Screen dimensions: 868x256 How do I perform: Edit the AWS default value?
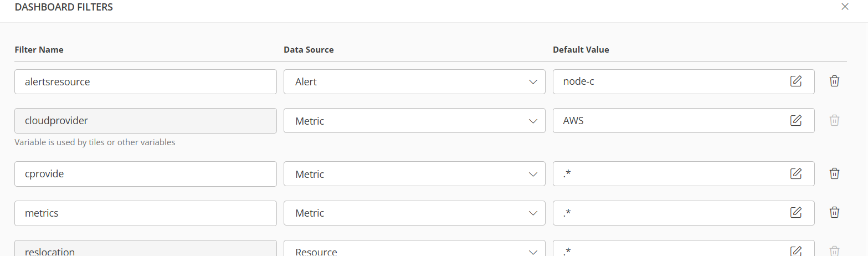point(795,120)
